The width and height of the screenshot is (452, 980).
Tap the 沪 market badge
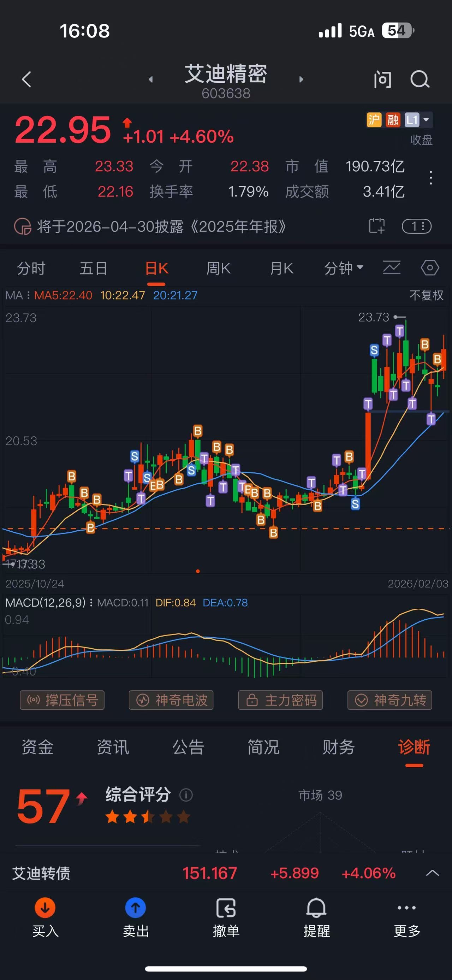[x=374, y=120]
